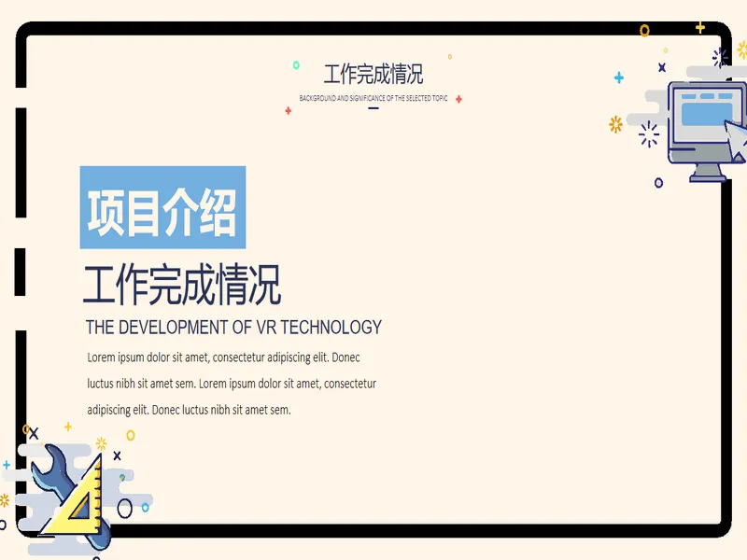
Task: Click the large 工作完成情况 heading
Action: pos(182,285)
